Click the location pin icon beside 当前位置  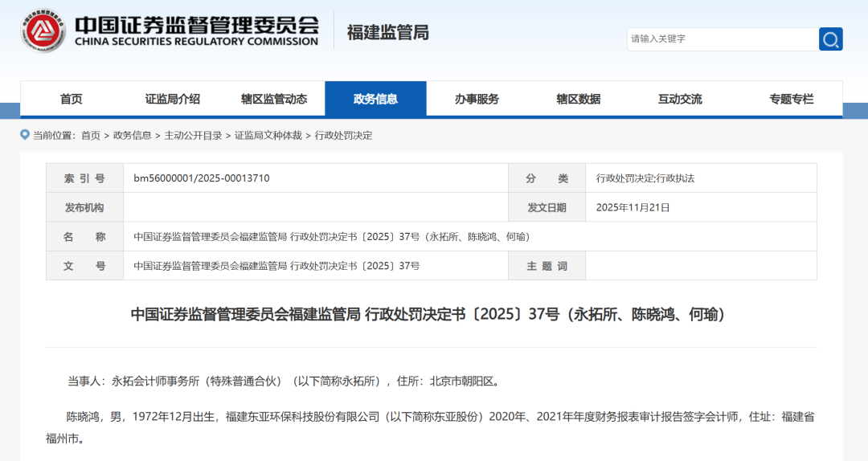pyautogui.click(x=25, y=134)
